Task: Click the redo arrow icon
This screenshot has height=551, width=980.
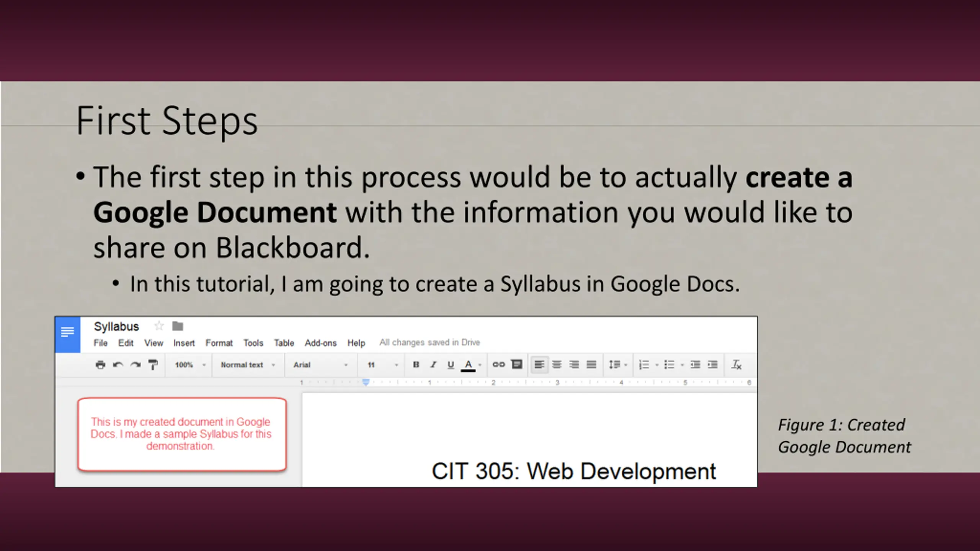Action: [x=135, y=365]
